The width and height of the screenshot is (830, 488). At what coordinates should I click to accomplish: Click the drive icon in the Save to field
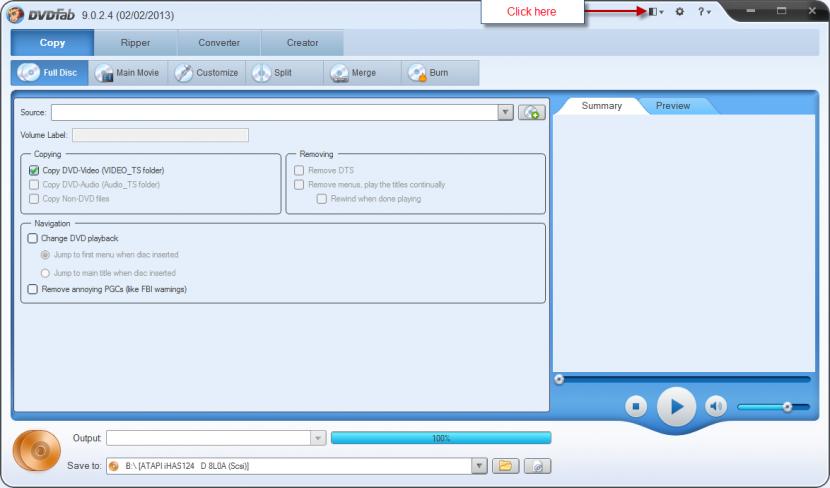pos(113,466)
